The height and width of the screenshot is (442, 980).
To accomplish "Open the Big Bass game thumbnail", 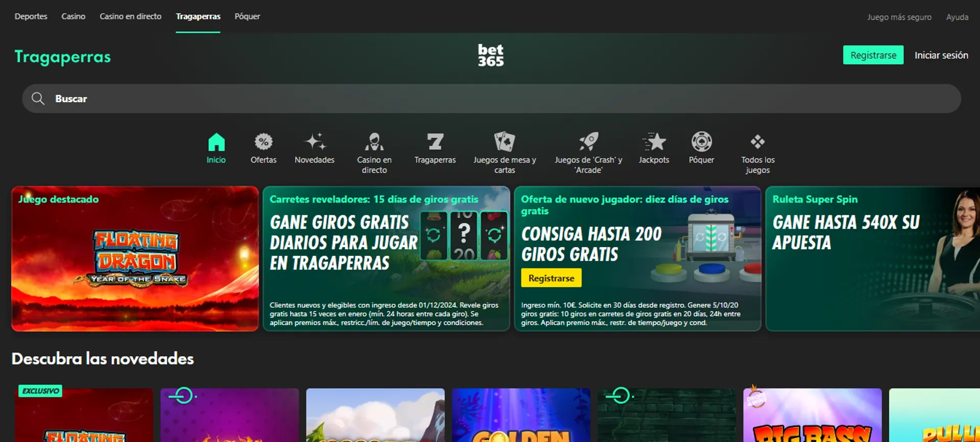I will (812, 415).
